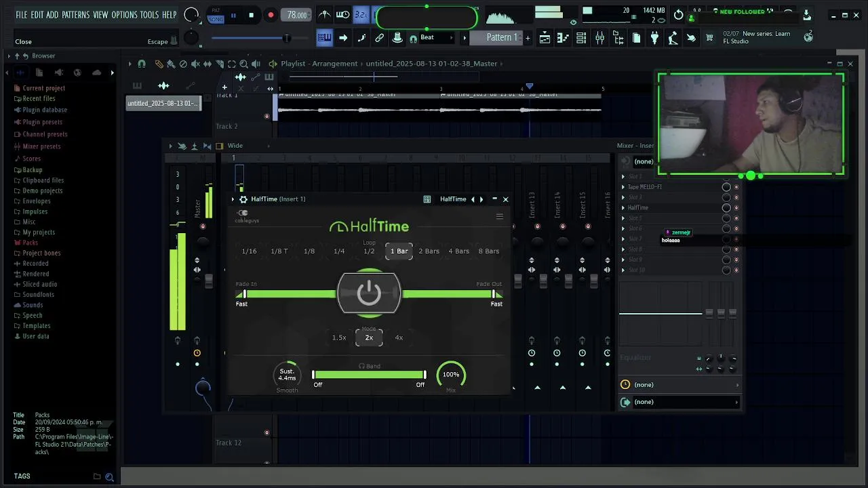Toggle the Pat/Song mode switch
The width and height of the screenshot is (868, 488).
point(216,15)
